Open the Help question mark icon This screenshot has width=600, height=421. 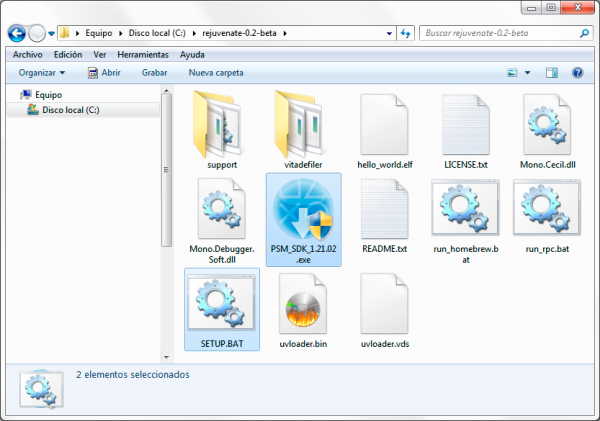577,73
